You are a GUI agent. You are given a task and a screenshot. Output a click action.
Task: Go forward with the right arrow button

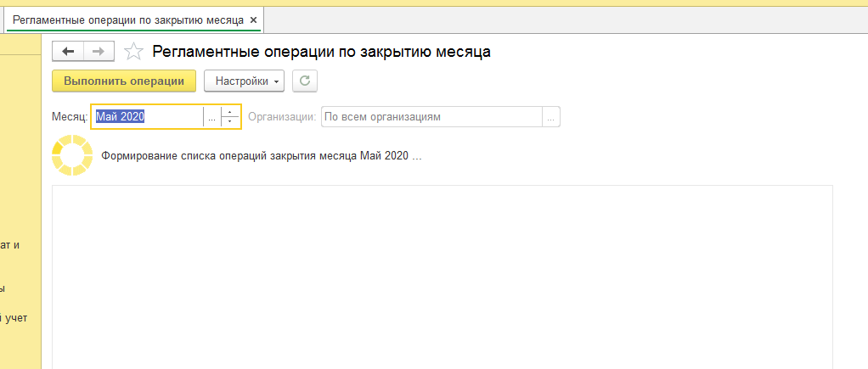[99, 52]
